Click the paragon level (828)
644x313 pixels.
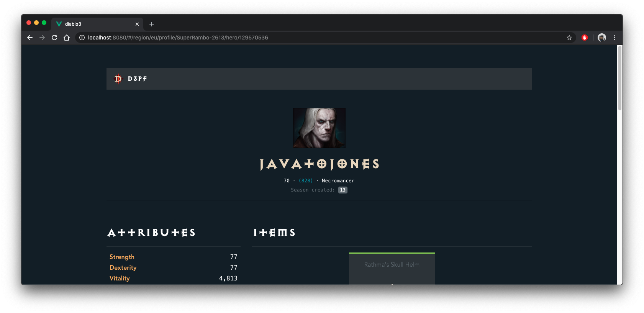(x=306, y=181)
